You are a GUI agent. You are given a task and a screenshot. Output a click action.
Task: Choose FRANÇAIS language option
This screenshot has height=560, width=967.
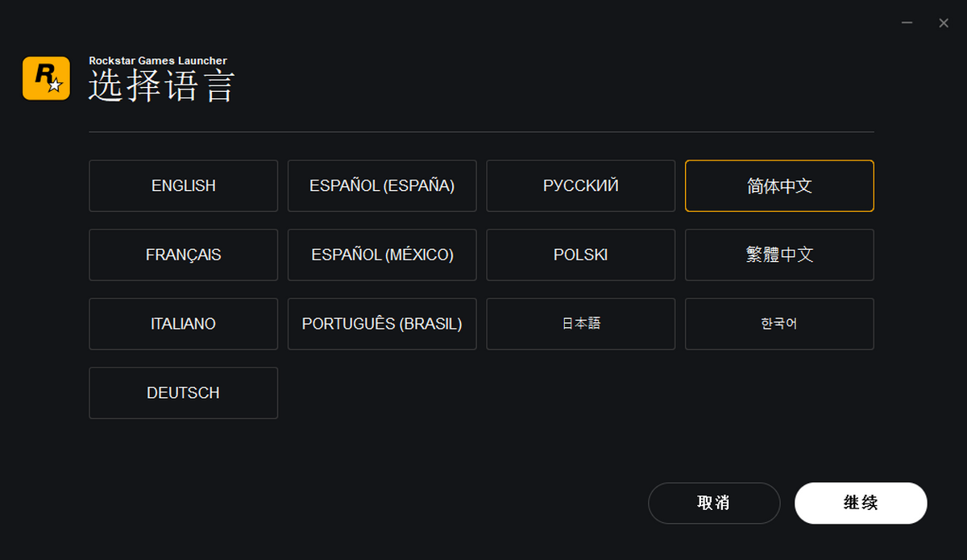point(183,255)
